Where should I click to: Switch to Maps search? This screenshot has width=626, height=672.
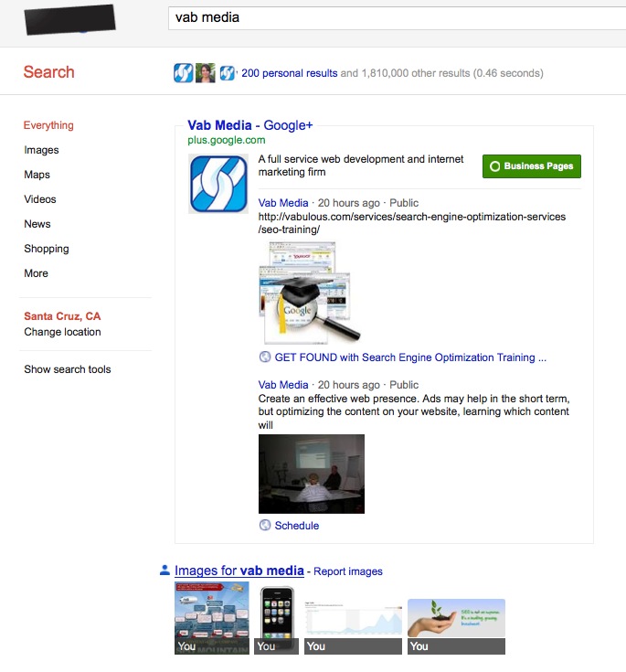pyautogui.click(x=37, y=175)
